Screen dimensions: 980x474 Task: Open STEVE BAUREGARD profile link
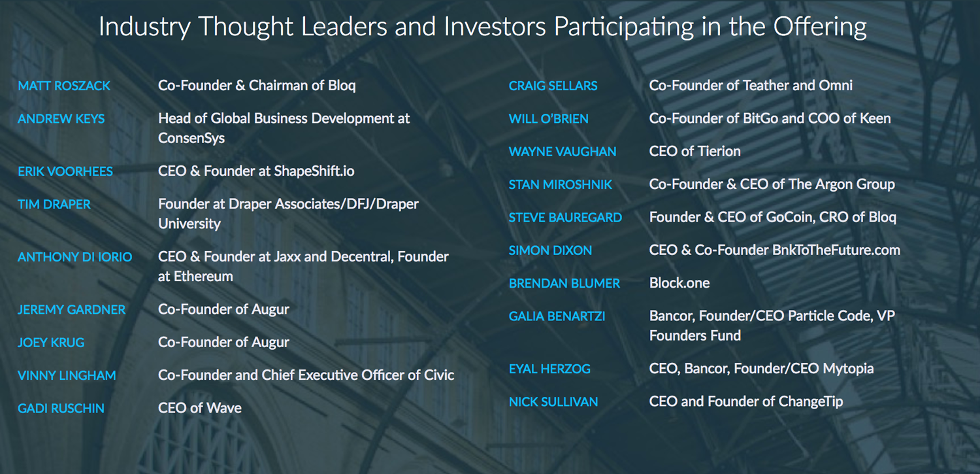(x=565, y=218)
